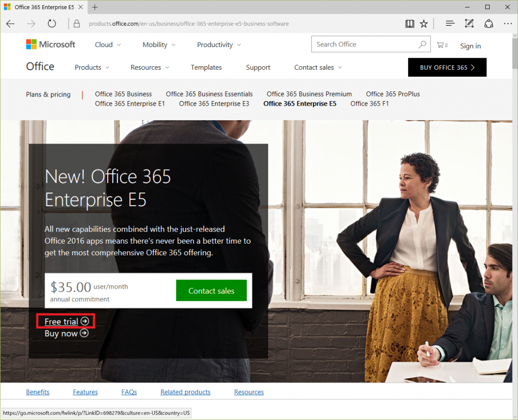Screen dimensions: 518x420
Task: Click the green Contact sales button
Action: 211,291
